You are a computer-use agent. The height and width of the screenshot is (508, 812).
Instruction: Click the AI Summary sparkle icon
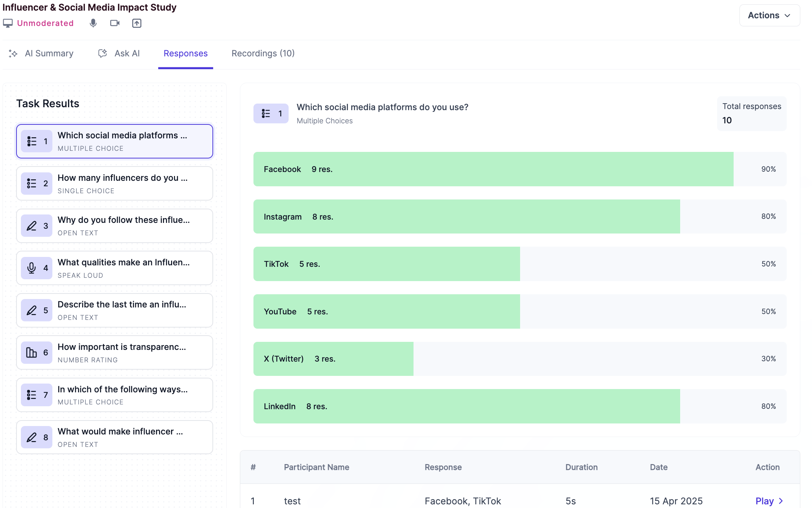13,53
